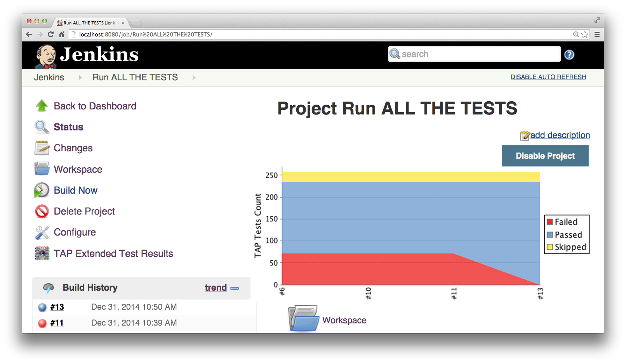Click the green Back to Dashboard arrow icon

pyautogui.click(x=42, y=106)
